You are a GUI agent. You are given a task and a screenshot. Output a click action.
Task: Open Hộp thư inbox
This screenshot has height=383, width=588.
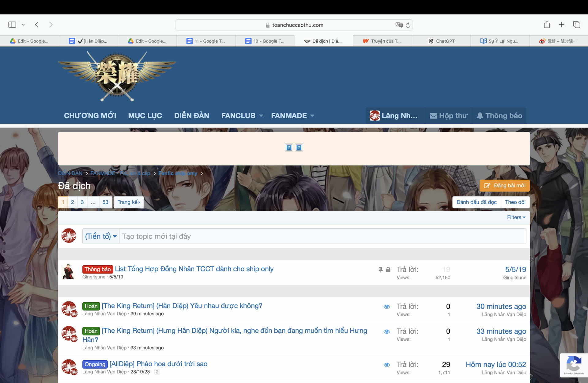[x=449, y=116]
